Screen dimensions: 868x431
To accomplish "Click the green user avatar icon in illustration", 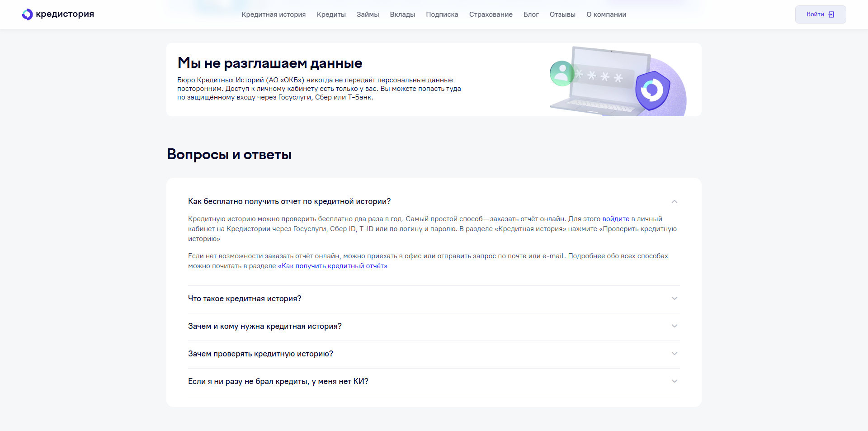I will pyautogui.click(x=562, y=73).
